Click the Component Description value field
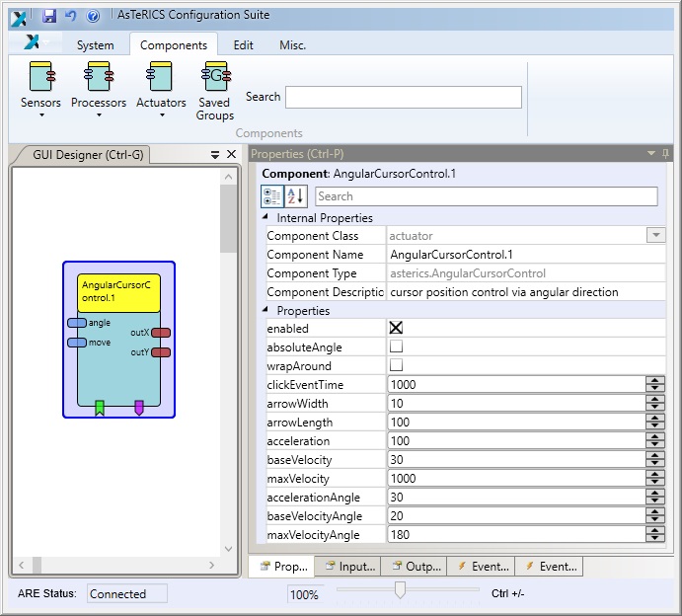The width and height of the screenshot is (682, 616). pos(525,292)
